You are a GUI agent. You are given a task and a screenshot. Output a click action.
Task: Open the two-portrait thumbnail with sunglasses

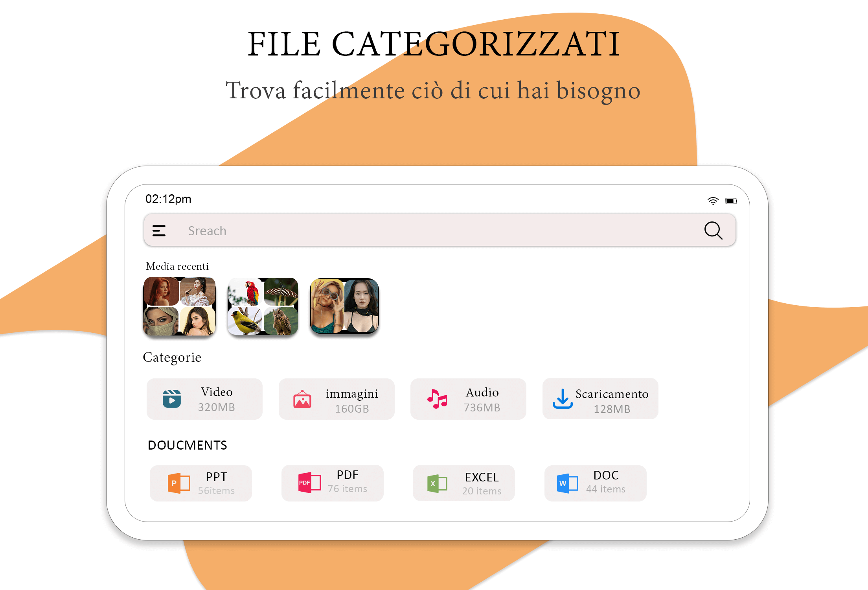click(x=344, y=306)
